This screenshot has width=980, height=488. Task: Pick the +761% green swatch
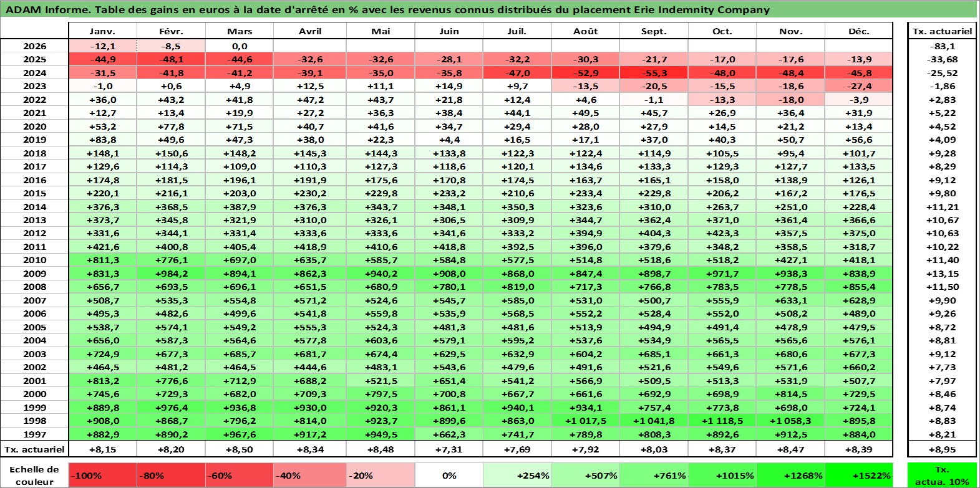[x=654, y=475]
